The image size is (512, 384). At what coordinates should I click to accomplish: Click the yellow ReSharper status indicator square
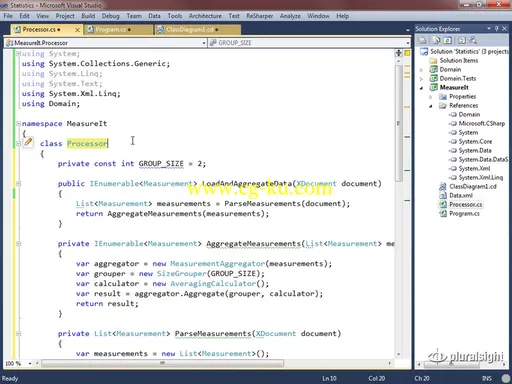(x=407, y=53)
